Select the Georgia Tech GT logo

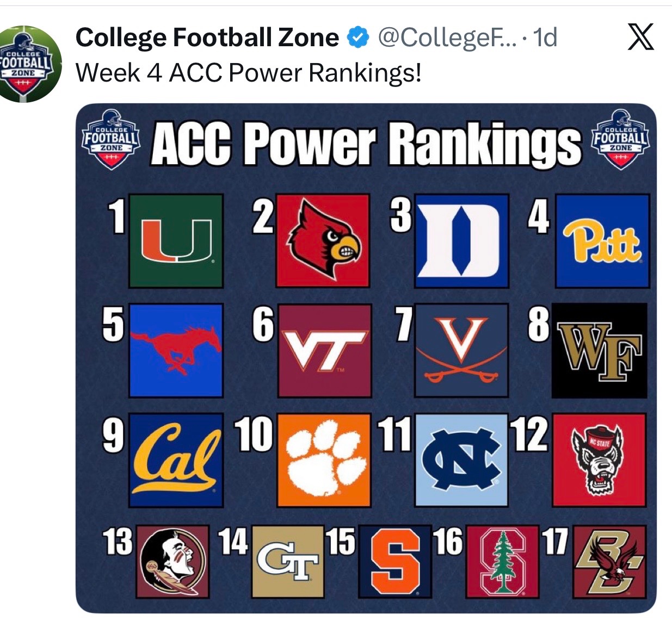(x=287, y=562)
